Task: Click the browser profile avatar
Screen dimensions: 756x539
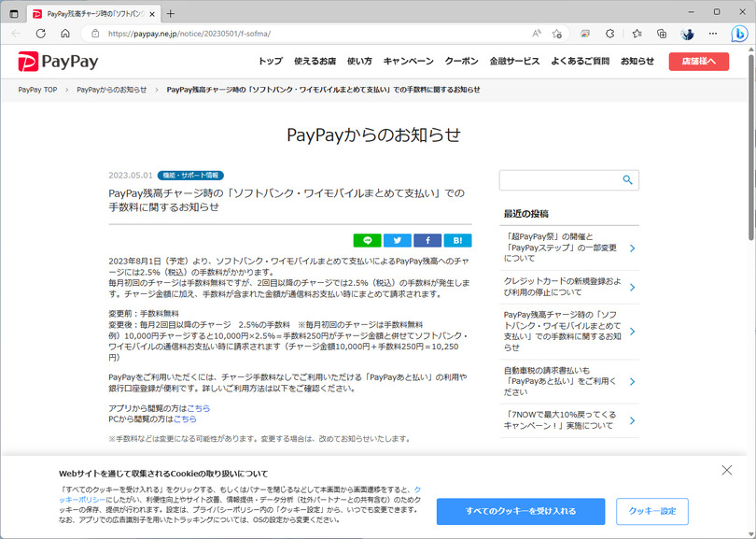Action: click(688, 34)
